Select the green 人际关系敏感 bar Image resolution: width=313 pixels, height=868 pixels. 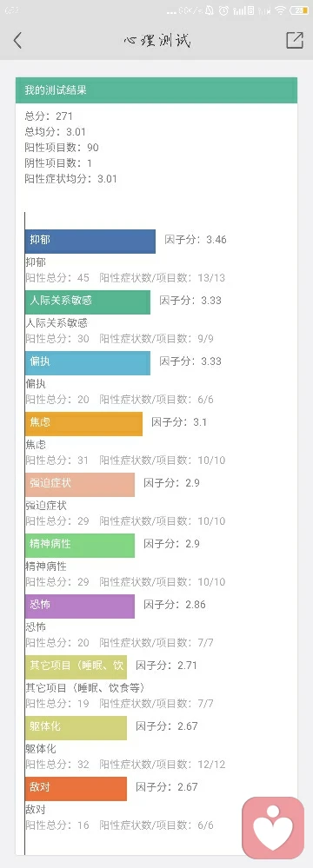point(88,302)
